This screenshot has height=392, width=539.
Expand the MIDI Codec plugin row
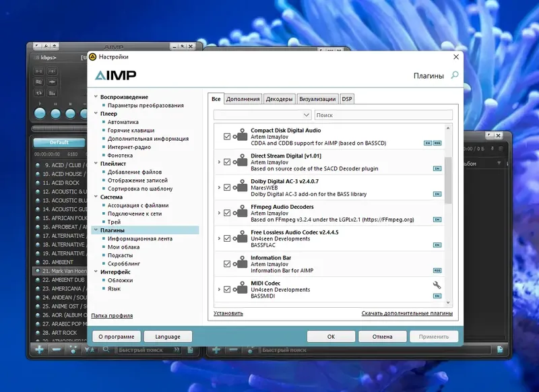coord(219,289)
